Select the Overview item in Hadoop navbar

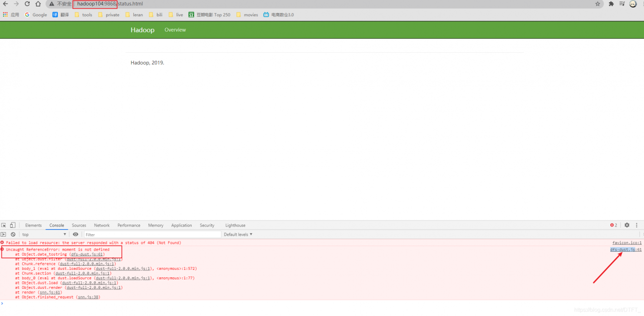tap(175, 30)
